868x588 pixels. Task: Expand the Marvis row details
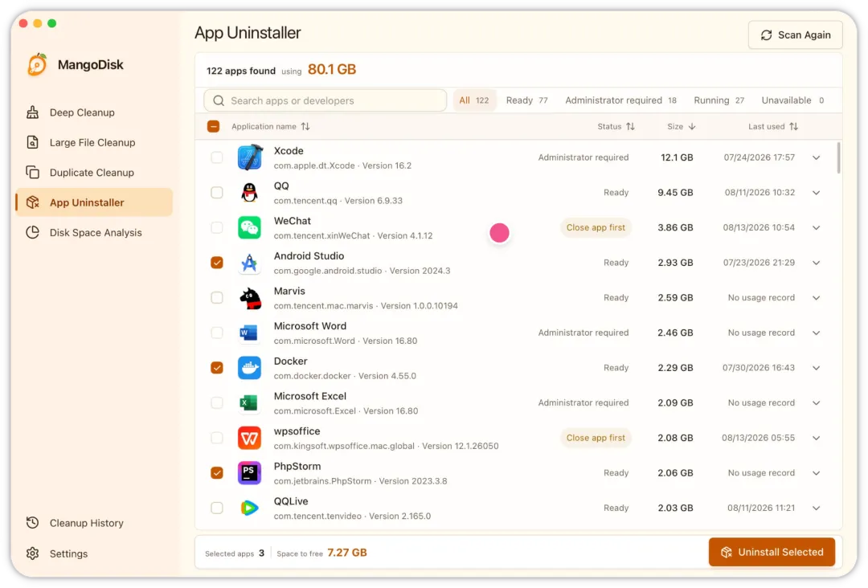(x=817, y=297)
